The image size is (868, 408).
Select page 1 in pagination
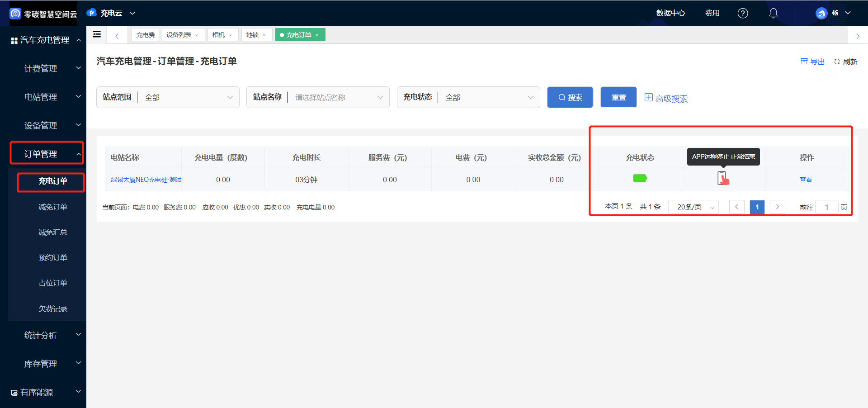757,207
